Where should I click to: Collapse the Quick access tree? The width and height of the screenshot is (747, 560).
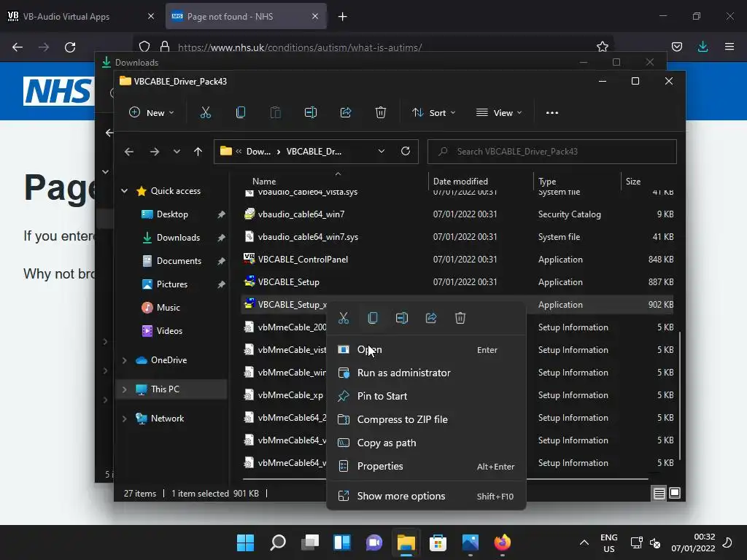pos(124,191)
